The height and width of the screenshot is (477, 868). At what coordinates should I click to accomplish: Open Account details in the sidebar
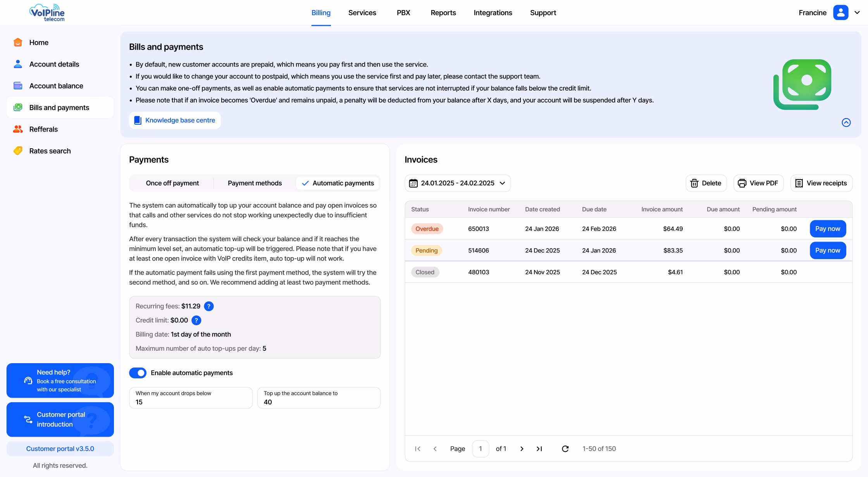[60, 64]
